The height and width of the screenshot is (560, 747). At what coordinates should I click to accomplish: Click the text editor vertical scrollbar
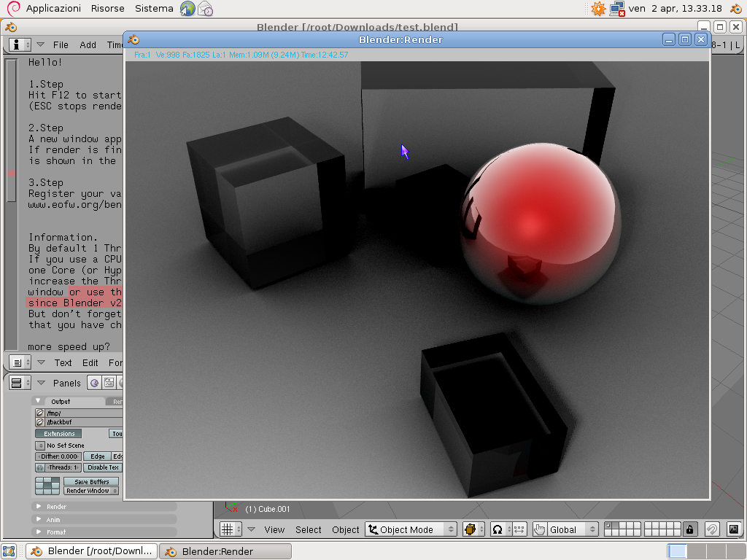[x=11, y=205]
